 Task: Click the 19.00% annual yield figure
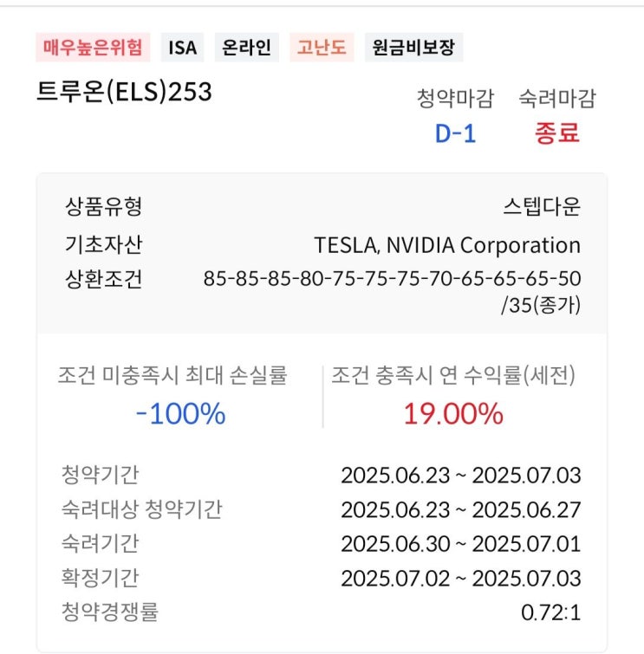452,414
